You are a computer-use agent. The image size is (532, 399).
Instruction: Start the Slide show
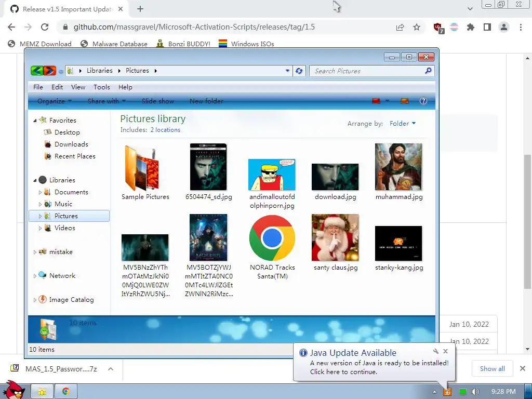pyautogui.click(x=158, y=101)
